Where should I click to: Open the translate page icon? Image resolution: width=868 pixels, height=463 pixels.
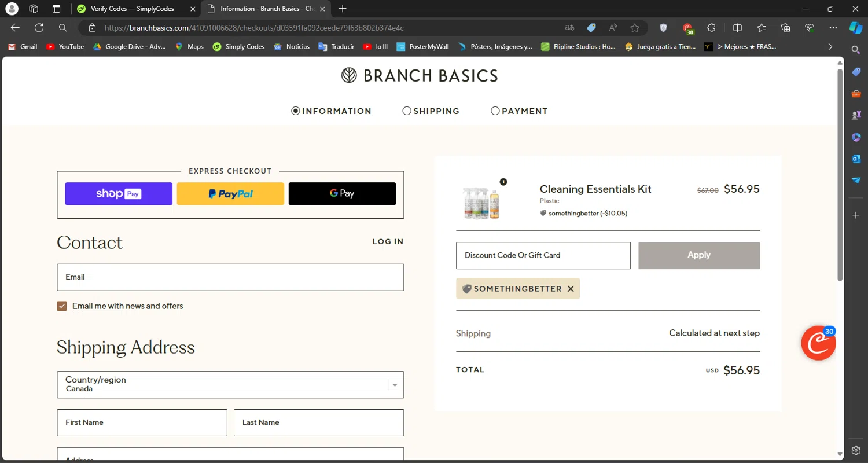point(570,28)
